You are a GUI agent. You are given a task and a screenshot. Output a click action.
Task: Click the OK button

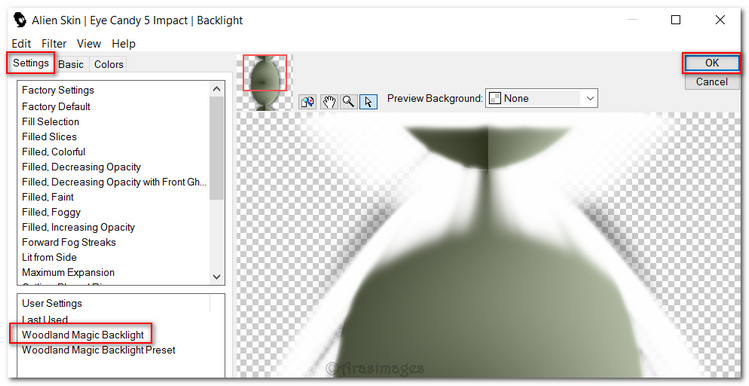point(711,63)
